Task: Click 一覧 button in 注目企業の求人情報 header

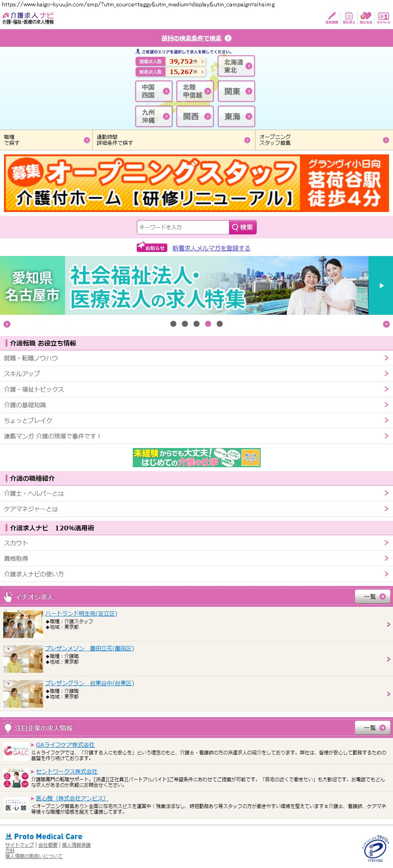Action: 373,728
